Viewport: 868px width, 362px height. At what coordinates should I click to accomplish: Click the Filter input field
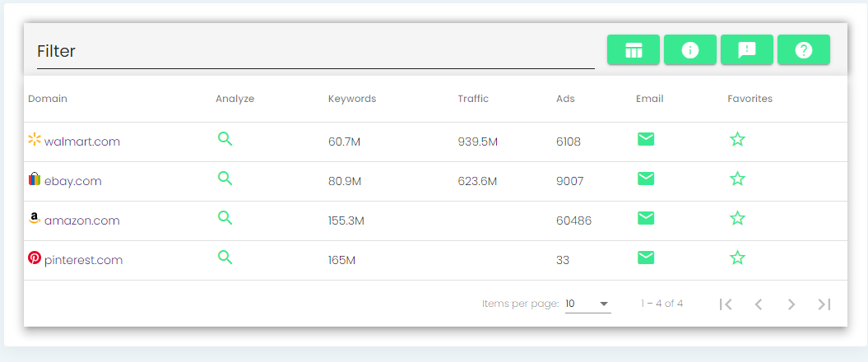click(x=313, y=51)
